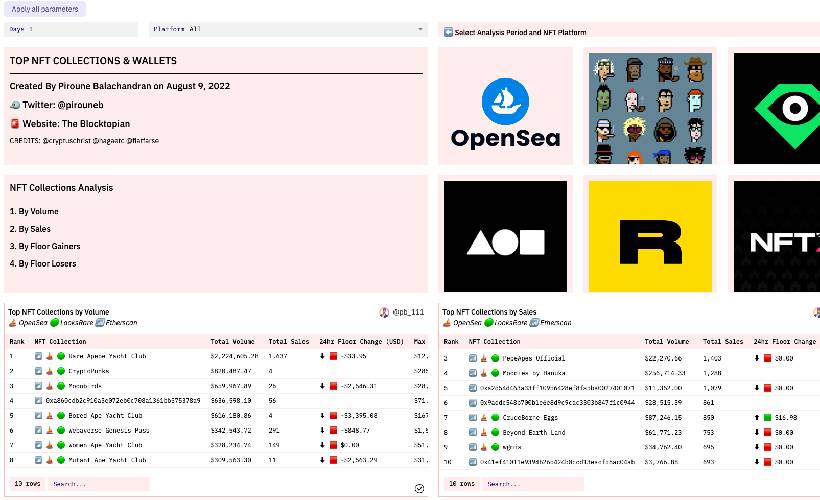The height and width of the screenshot is (500, 820).
Task: Click the LooksRare icon for Volume rank 6 row
Action: (61, 430)
